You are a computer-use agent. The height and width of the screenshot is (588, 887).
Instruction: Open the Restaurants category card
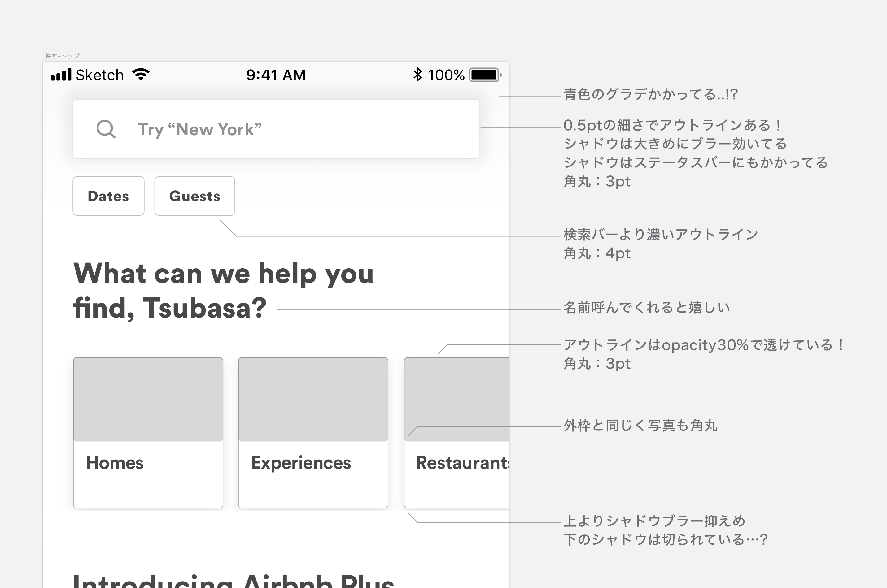pyautogui.click(x=456, y=433)
